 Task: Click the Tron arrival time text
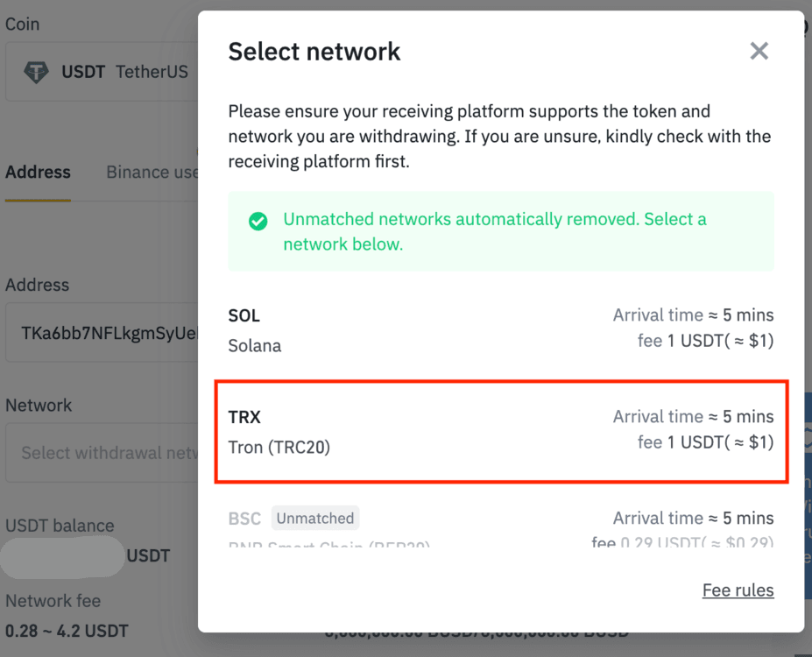[693, 417]
